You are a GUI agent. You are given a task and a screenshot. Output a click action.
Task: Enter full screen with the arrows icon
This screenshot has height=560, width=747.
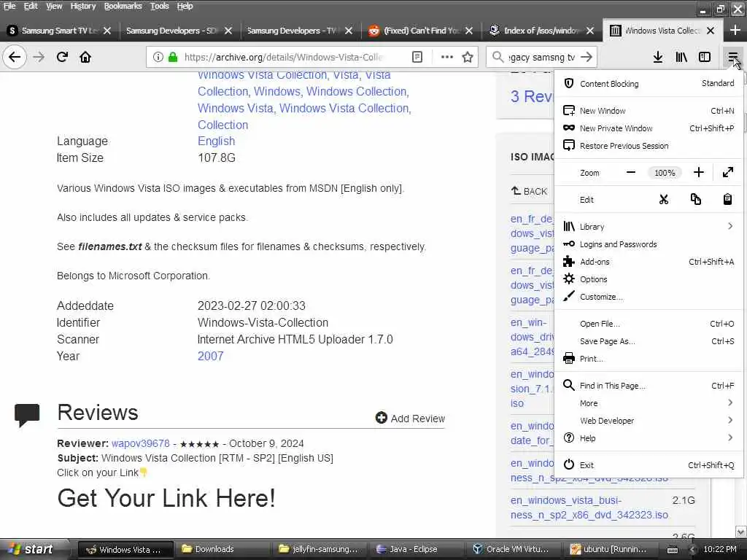coord(727,172)
